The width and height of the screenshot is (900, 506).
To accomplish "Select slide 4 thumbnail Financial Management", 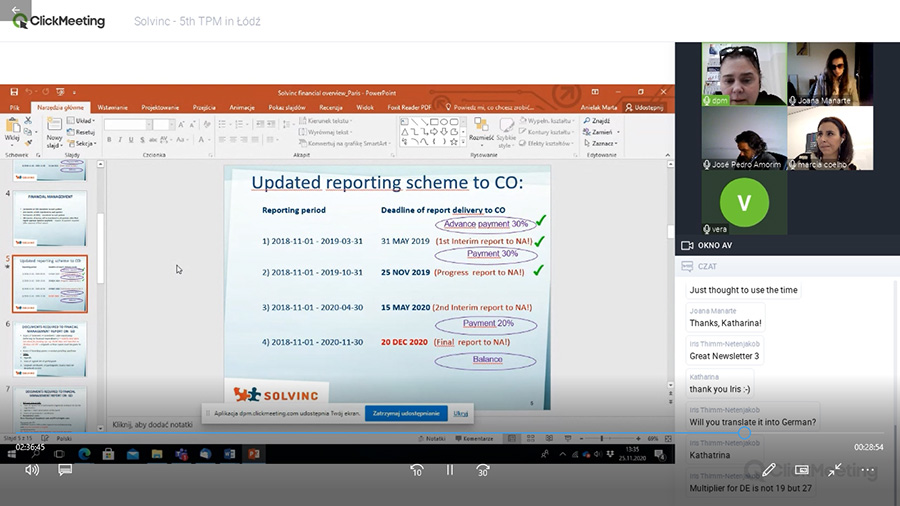I will (x=49, y=218).
